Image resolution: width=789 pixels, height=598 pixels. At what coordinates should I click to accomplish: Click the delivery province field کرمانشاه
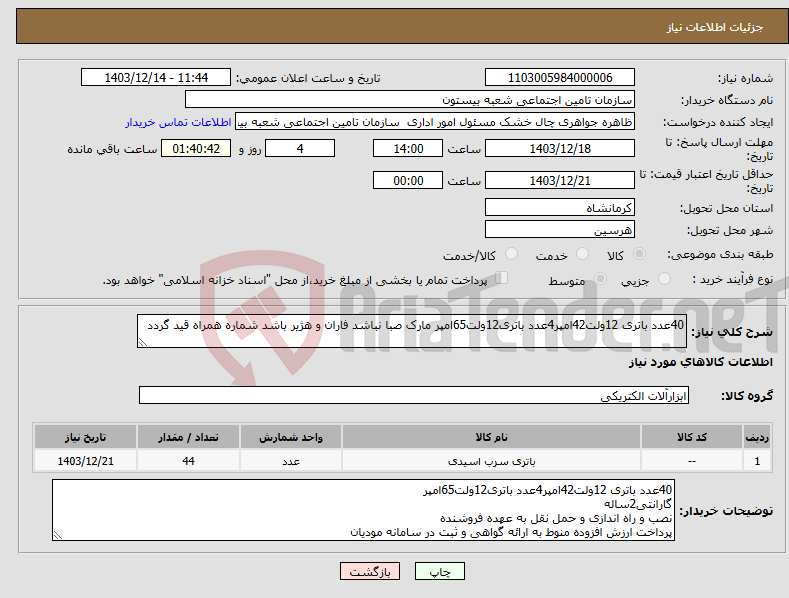coord(560,207)
